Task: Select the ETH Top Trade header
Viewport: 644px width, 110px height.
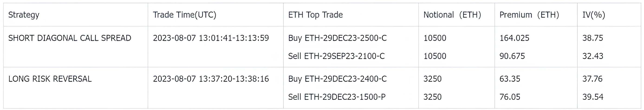Action: [x=315, y=15]
